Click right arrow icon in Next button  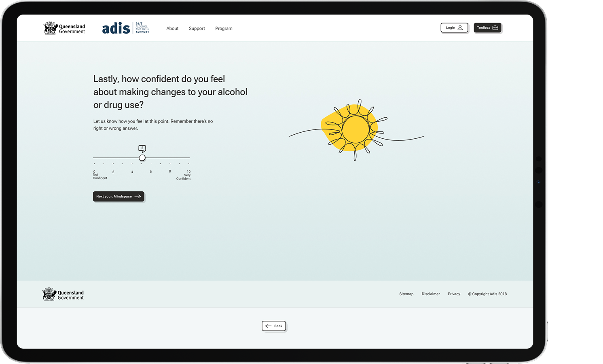tap(138, 197)
